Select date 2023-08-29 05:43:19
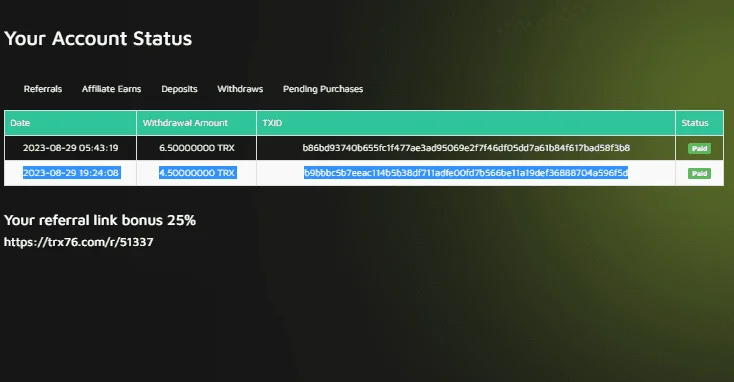Viewport: 734px width, 382px height. point(71,148)
